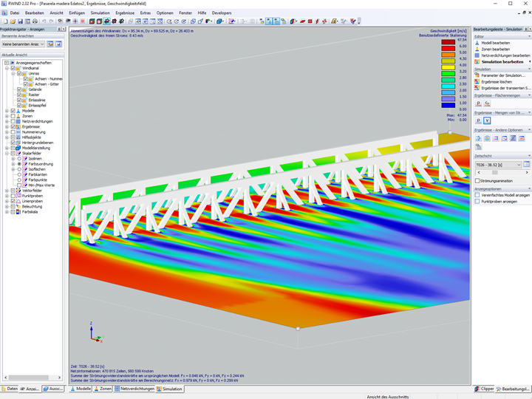Select the Isolinien radio button
The width and height of the screenshot is (532, 399).
pos(19,158)
